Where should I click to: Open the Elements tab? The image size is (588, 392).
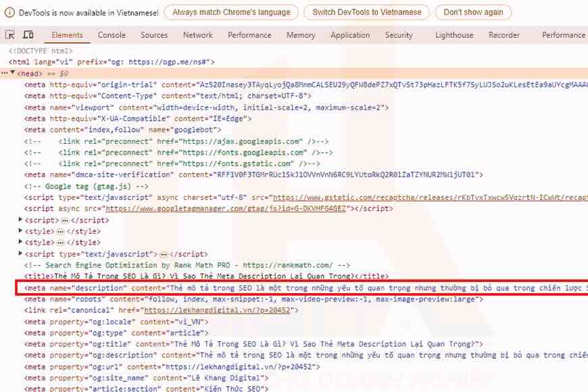pos(67,35)
